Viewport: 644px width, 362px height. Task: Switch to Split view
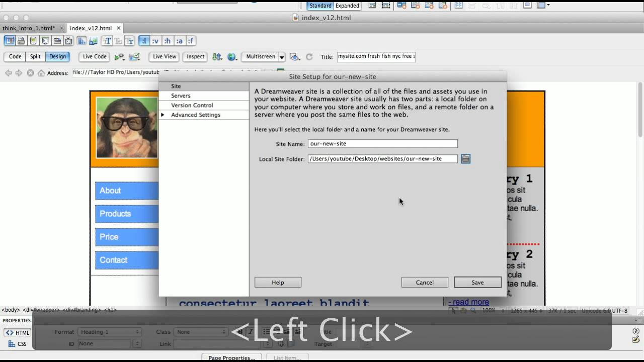pyautogui.click(x=35, y=57)
